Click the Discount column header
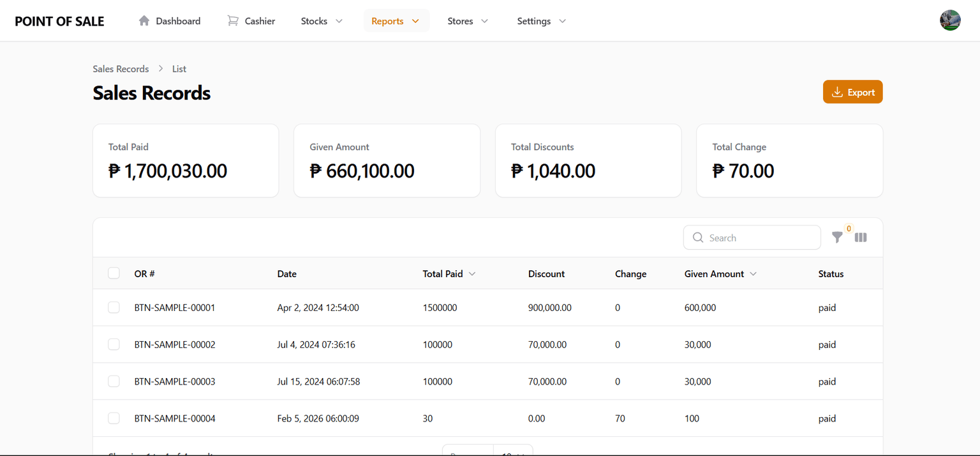The height and width of the screenshot is (456, 980). click(x=546, y=273)
